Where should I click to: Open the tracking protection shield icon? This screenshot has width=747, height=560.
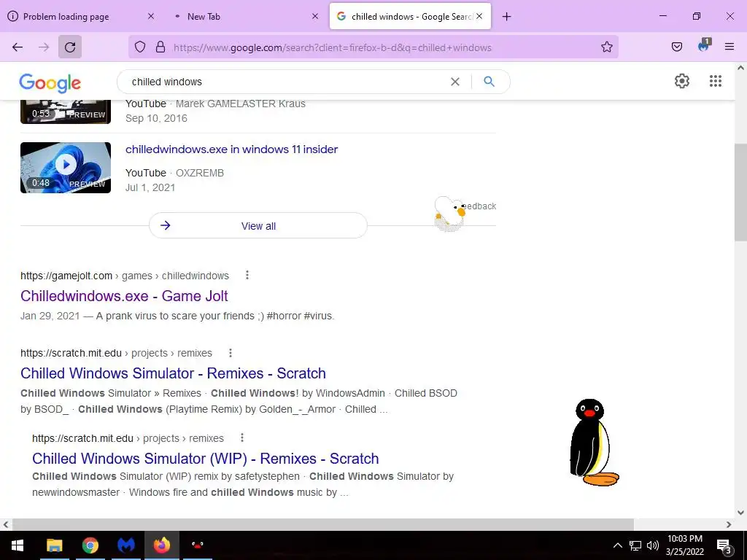point(139,47)
